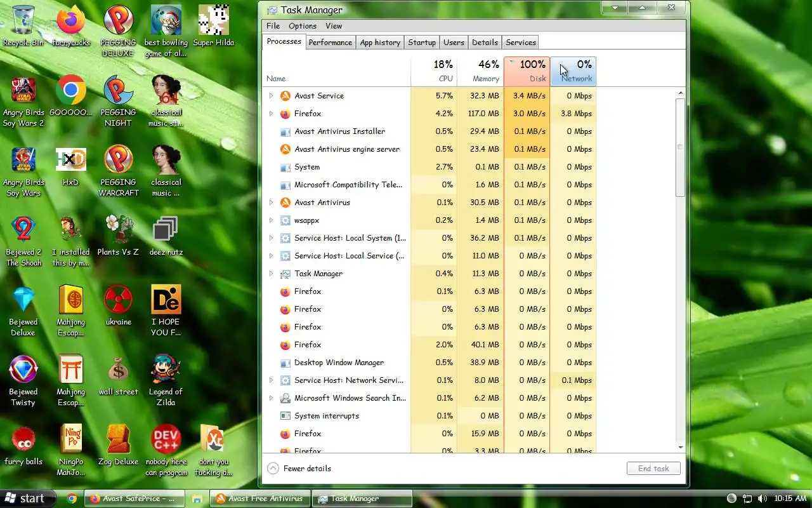
Task: Sort processes by the CPU column
Action: tap(434, 71)
